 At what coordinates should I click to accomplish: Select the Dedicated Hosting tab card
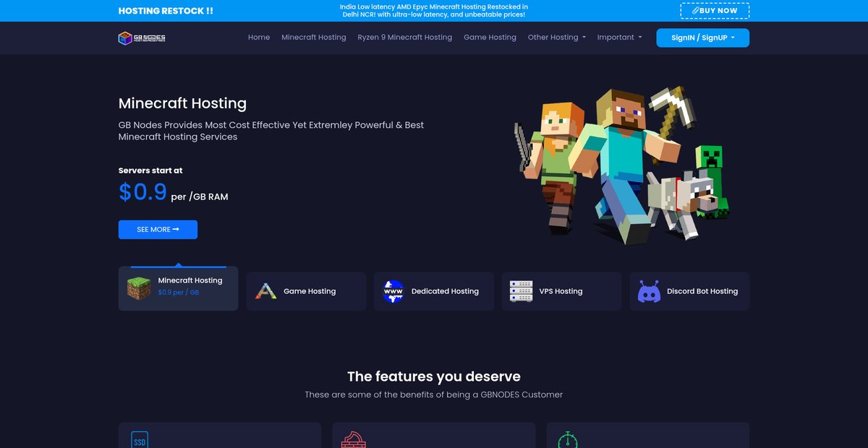434,291
